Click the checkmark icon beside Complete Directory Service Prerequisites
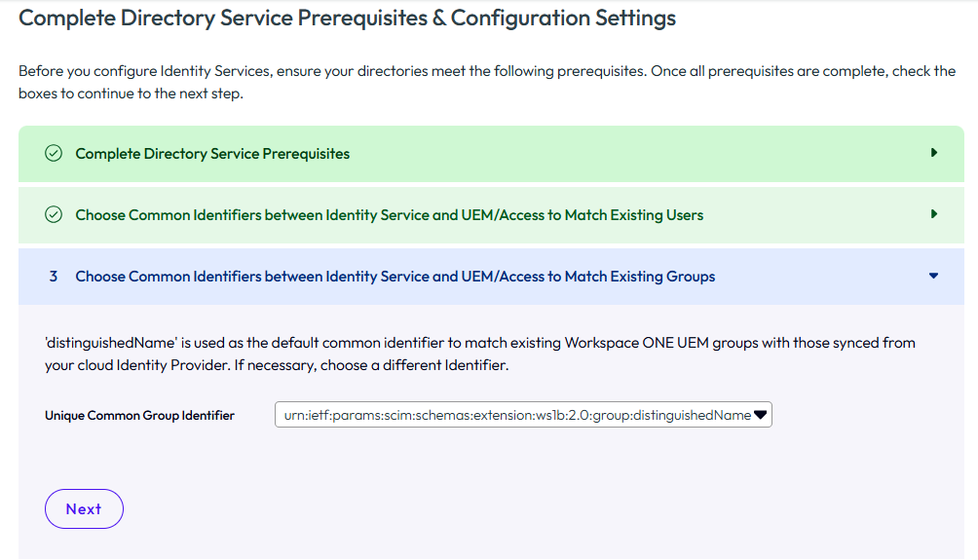 (54, 154)
